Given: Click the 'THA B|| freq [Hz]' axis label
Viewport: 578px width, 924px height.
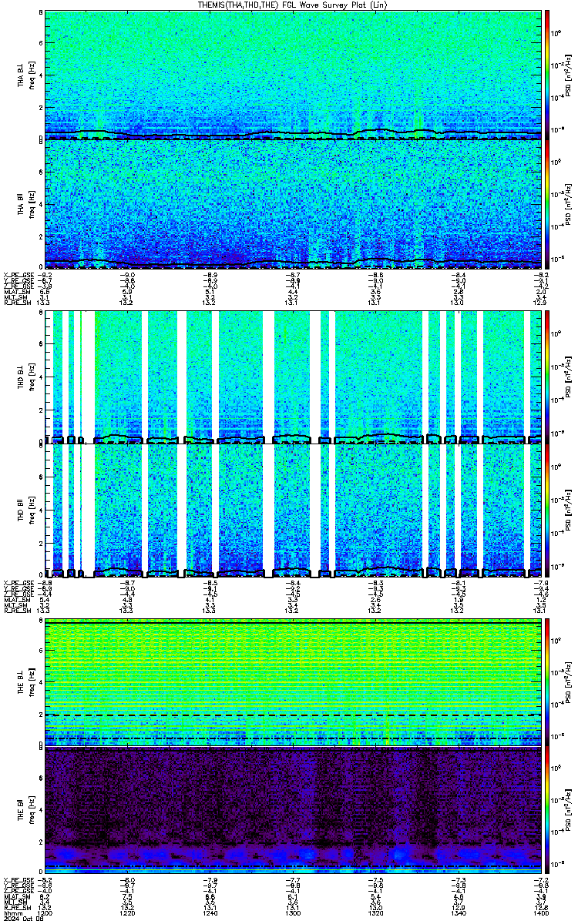Looking at the screenshot, I should pyautogui.click(x=25, y=204).
